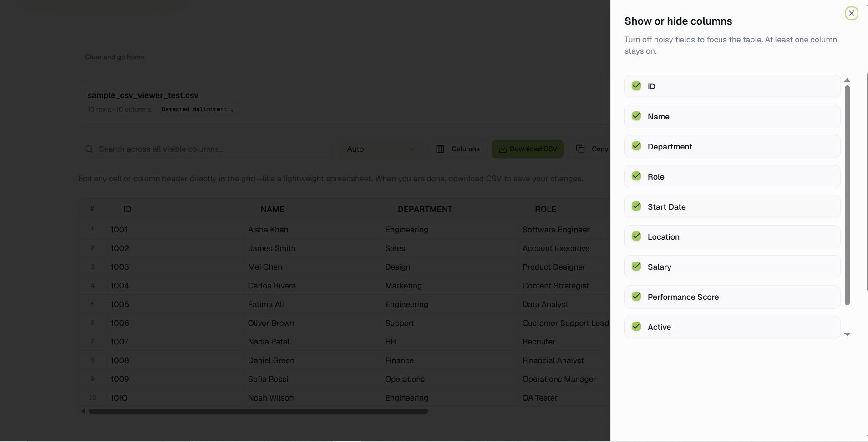This screenshot has height=442, width=868.
Task: Select the Marketing department cell
Action: tap(449, 286)
